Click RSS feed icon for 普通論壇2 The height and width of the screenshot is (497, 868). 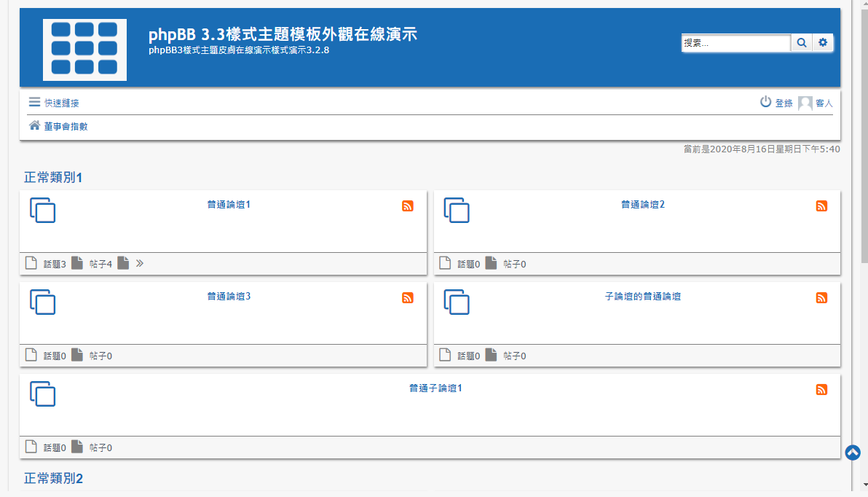(x=821, y=206)
